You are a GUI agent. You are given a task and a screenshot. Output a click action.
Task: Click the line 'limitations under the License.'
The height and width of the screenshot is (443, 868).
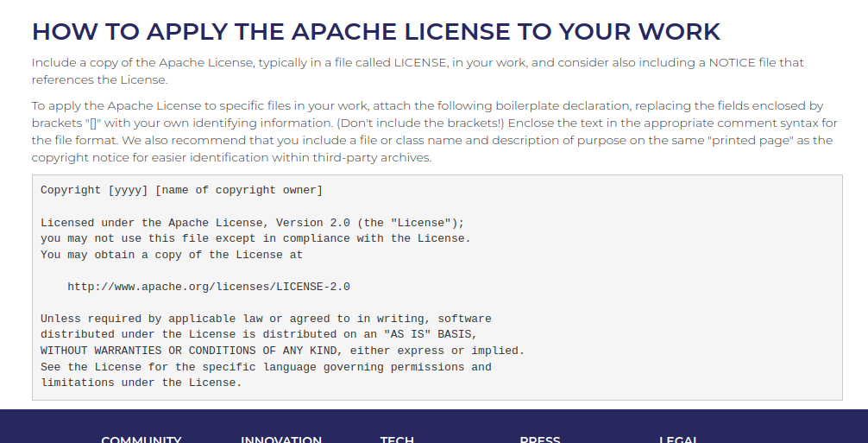[142, 383]
